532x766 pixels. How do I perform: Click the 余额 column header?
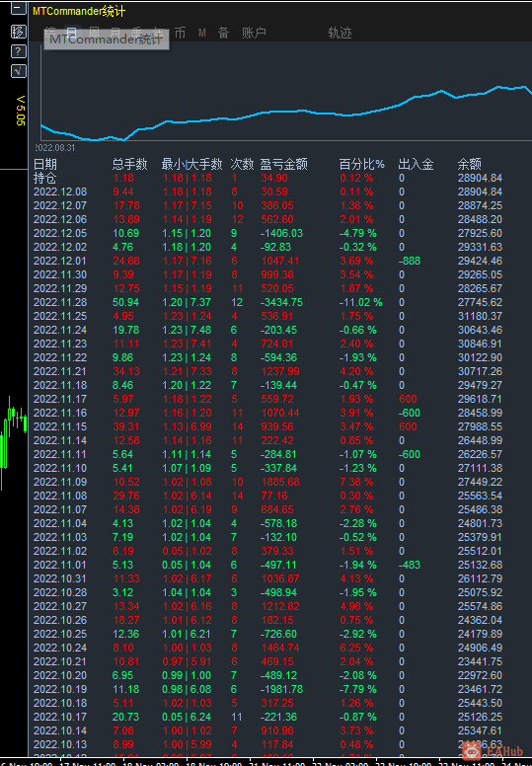(469, 164)
